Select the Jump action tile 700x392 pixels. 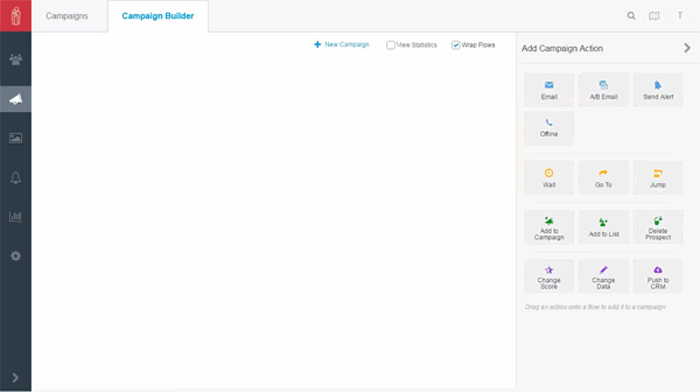tap(658, 178)
